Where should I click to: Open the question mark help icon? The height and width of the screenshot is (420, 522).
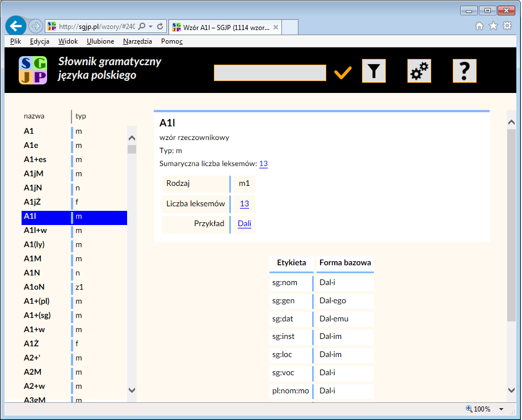[x=464, y=71]
